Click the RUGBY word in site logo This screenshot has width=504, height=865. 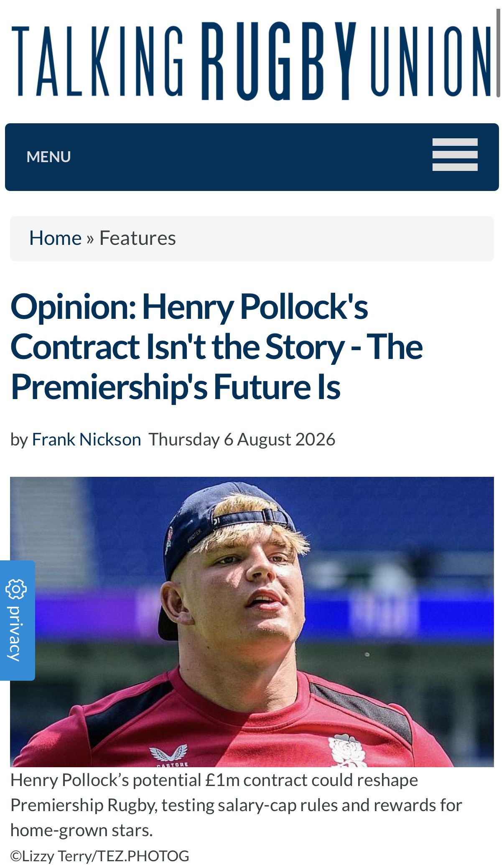point(279,61)
